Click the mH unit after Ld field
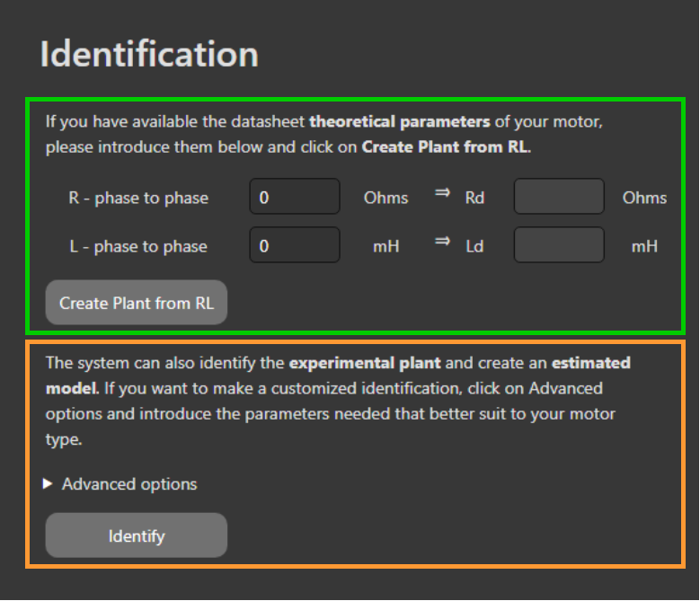 (x=644, y=247)
